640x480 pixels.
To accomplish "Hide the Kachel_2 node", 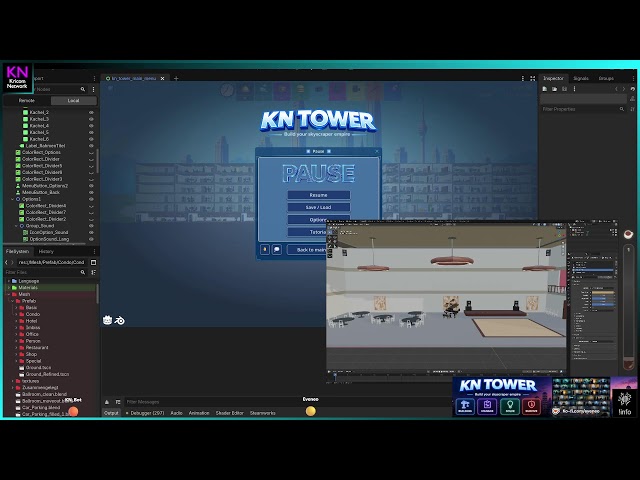I will pyautogui.click(x=91, y=112).
